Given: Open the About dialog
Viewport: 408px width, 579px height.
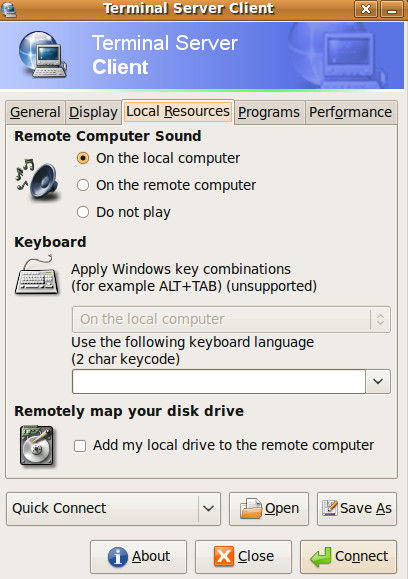Looking at the screenshot, I should click(138, 557).
